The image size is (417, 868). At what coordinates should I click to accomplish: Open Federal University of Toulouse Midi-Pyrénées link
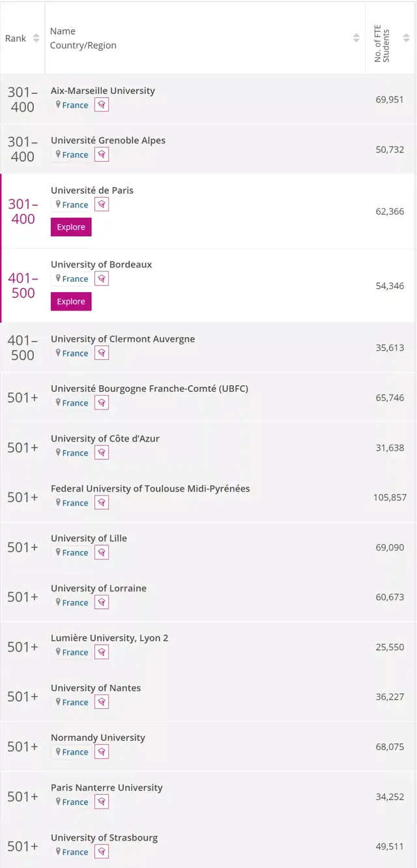(150, 488)
